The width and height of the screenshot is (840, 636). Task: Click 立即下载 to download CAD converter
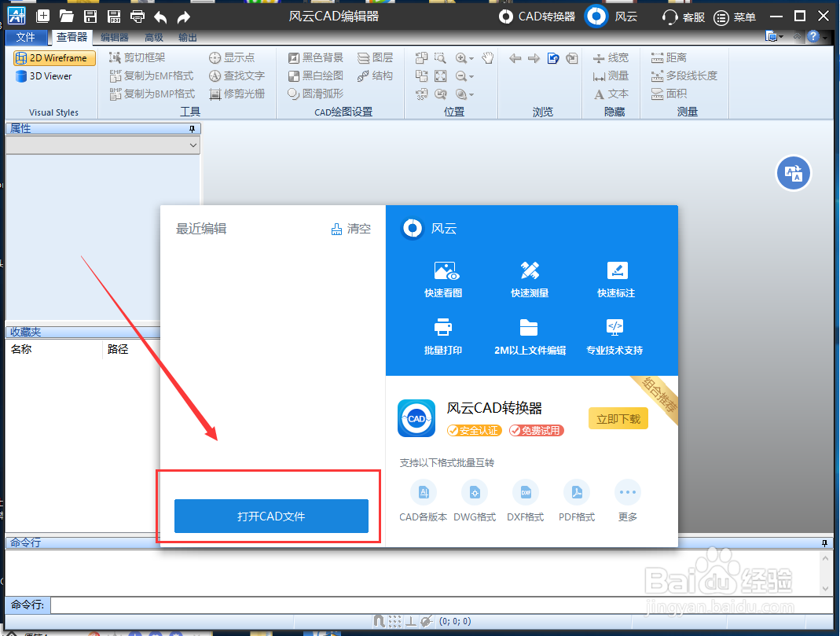pyautogui.click(x=618, y=419)
